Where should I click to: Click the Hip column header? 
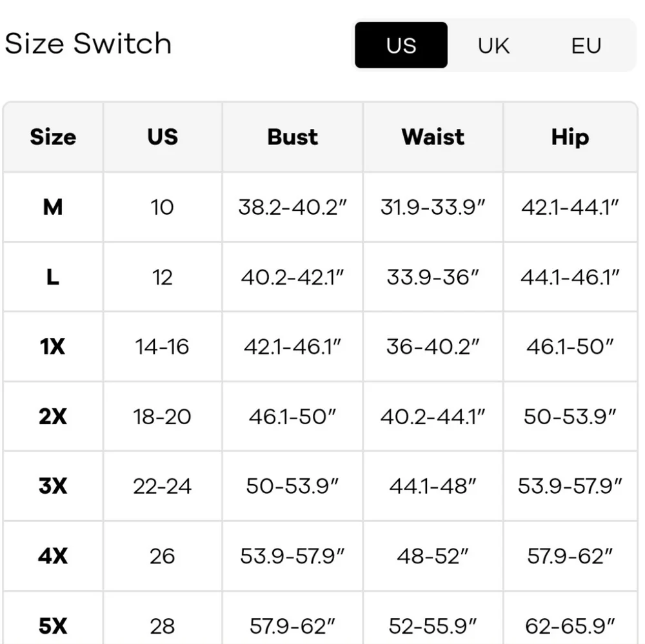[x=570, y=137]
